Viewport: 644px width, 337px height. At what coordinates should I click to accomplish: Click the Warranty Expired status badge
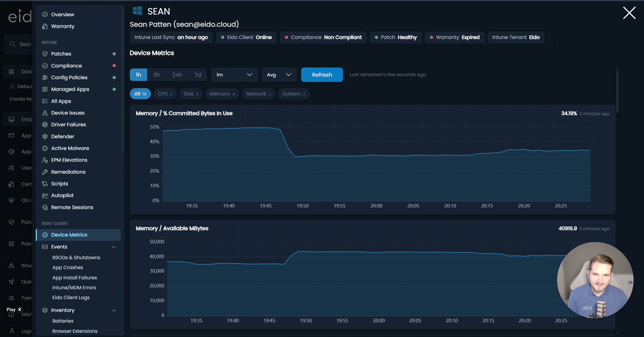[455, 37]
